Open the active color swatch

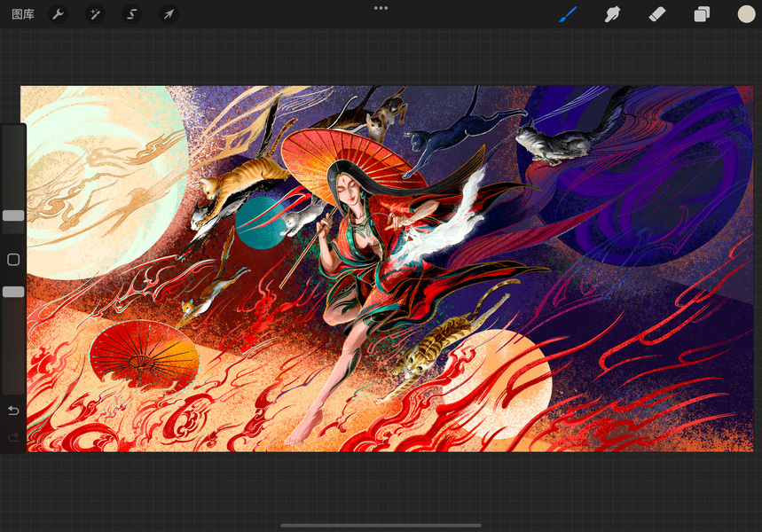coord(746,14)
